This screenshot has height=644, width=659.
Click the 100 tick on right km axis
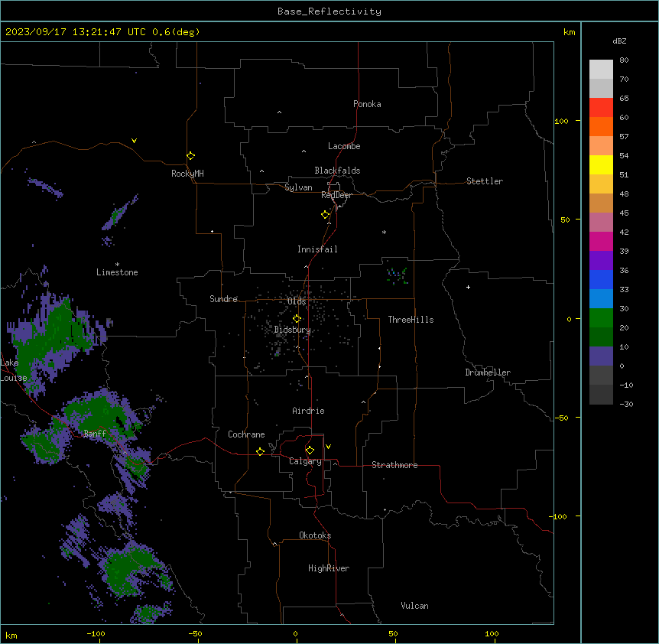click(x=561, y=121)
